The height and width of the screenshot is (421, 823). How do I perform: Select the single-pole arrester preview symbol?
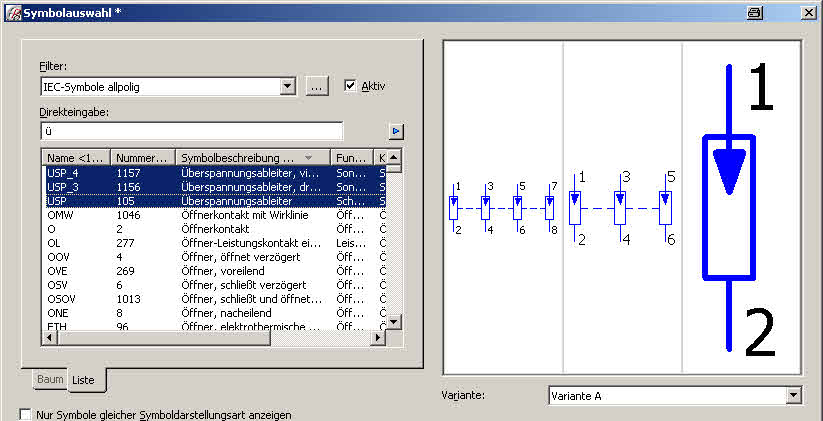click(741, 208)
